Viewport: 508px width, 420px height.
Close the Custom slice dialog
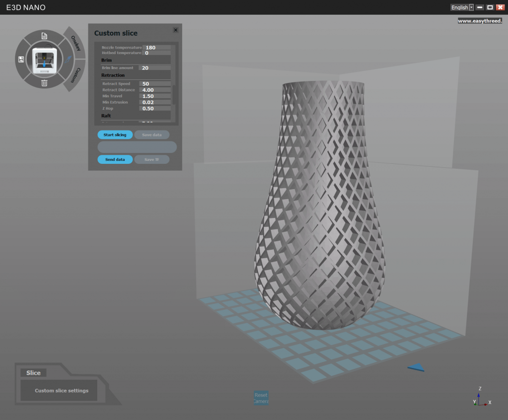[175, 30]
